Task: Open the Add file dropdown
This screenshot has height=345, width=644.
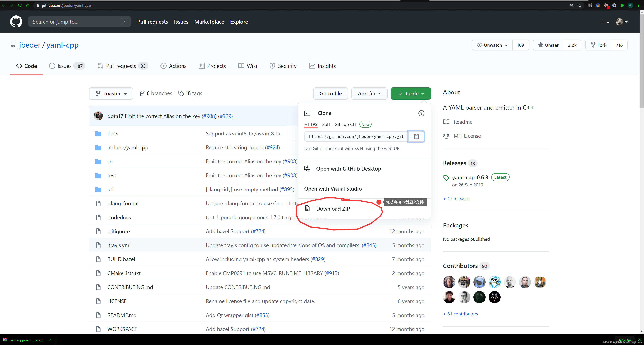Action: click(369, 94)
